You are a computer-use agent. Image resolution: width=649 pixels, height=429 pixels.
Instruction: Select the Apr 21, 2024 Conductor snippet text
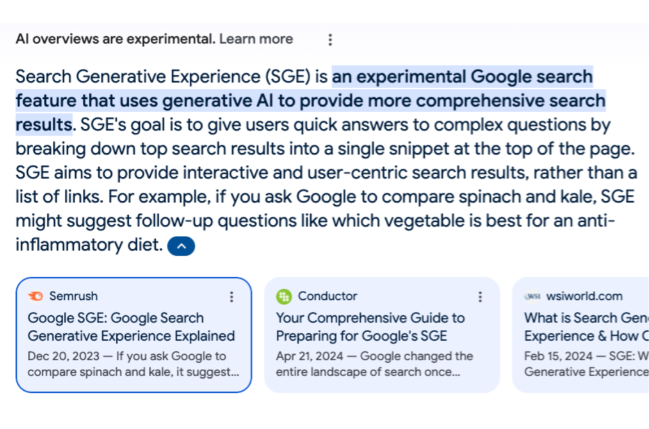tap(375, 364)
